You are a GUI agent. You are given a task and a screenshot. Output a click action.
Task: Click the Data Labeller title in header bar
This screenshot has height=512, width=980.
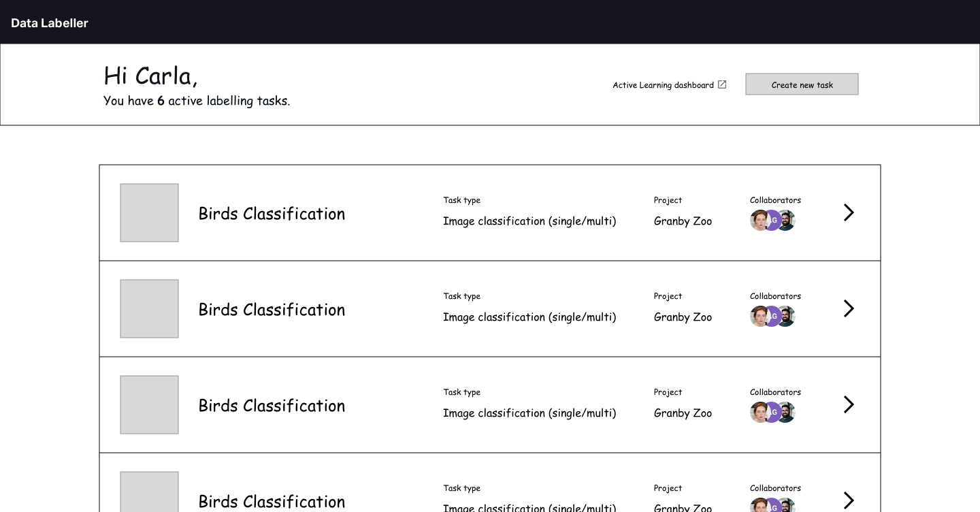[x=50, y=23]
